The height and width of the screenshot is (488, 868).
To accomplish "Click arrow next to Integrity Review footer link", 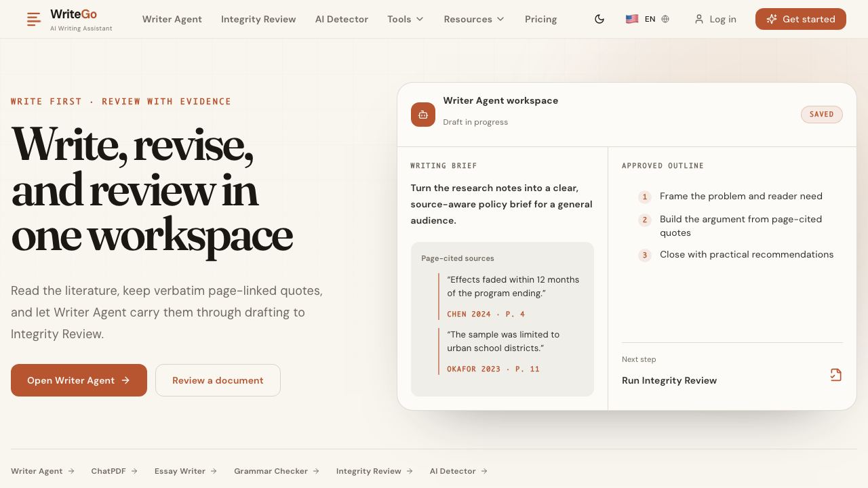I will coord(410,471).
